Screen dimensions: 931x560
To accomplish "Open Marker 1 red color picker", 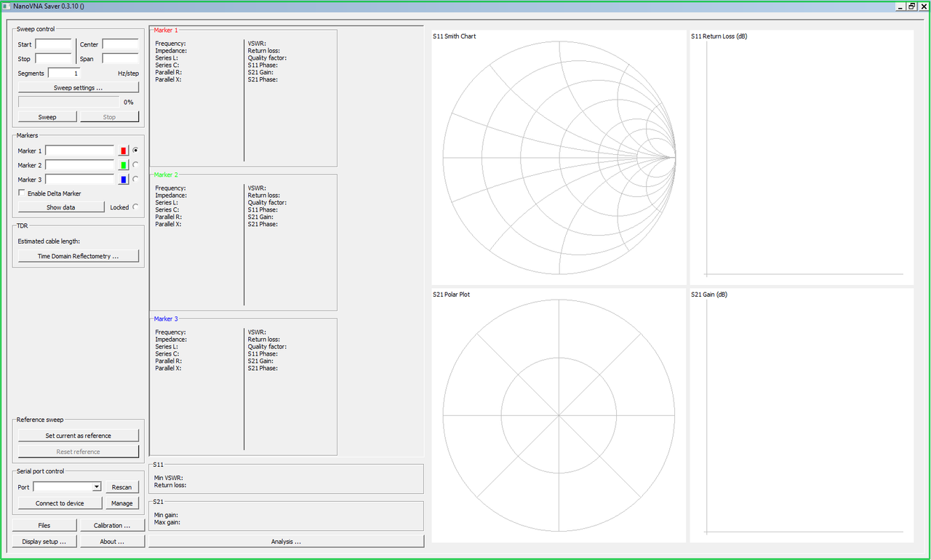I will [124, 151].
